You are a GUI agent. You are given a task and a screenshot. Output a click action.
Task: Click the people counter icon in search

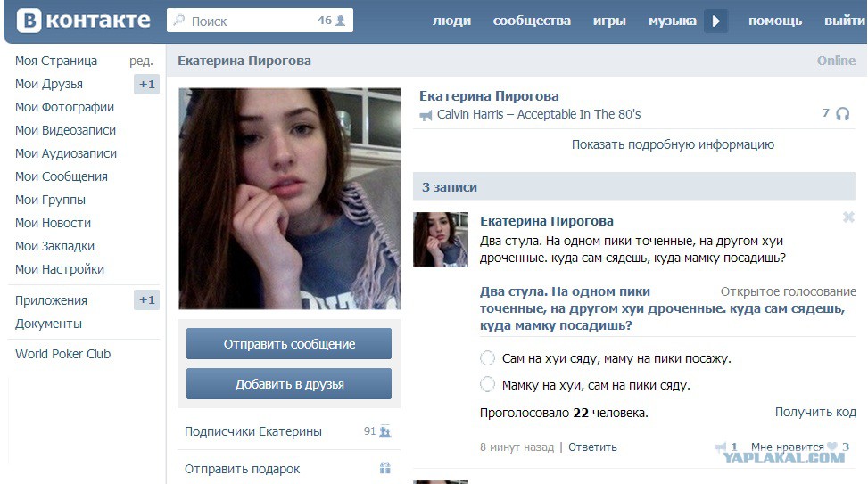341,21
